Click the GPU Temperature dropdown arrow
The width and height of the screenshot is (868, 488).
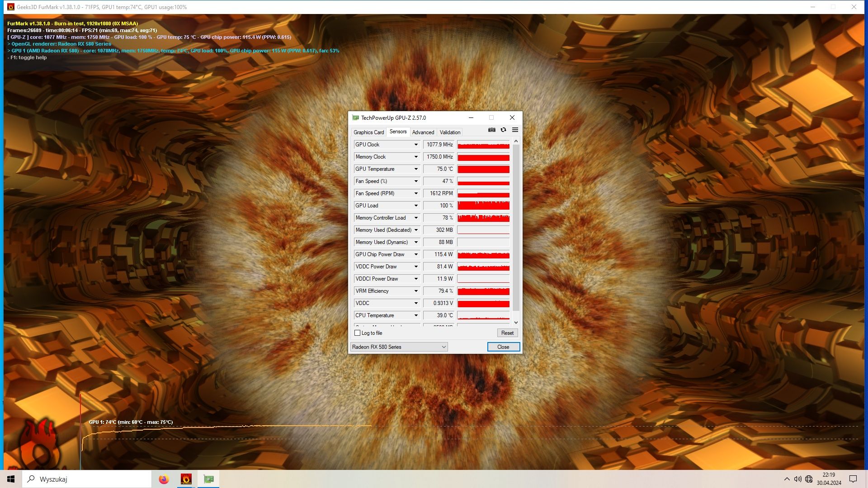tap(415, 169)
